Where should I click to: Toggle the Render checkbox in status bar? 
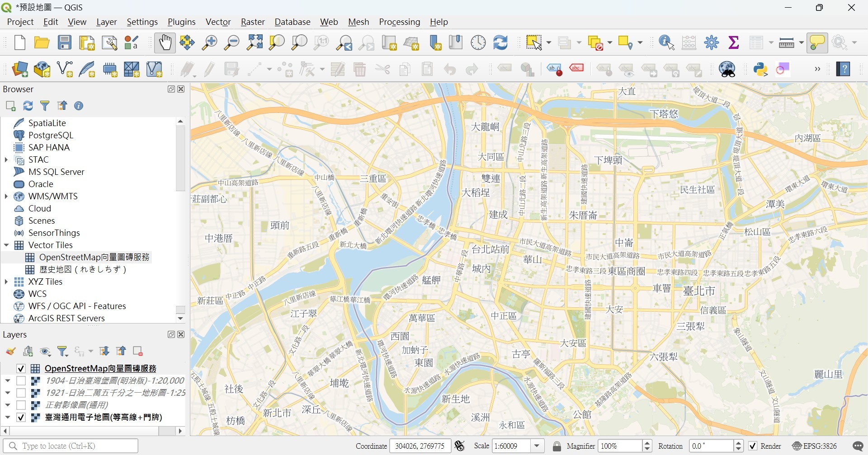(x=752, y=446)
